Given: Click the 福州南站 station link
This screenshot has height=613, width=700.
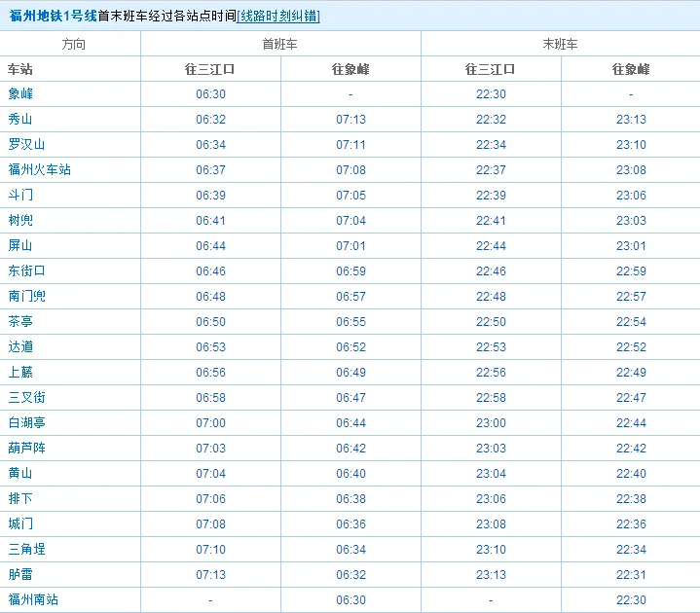Looking at the screenshot, I should (x=33, y=600).
